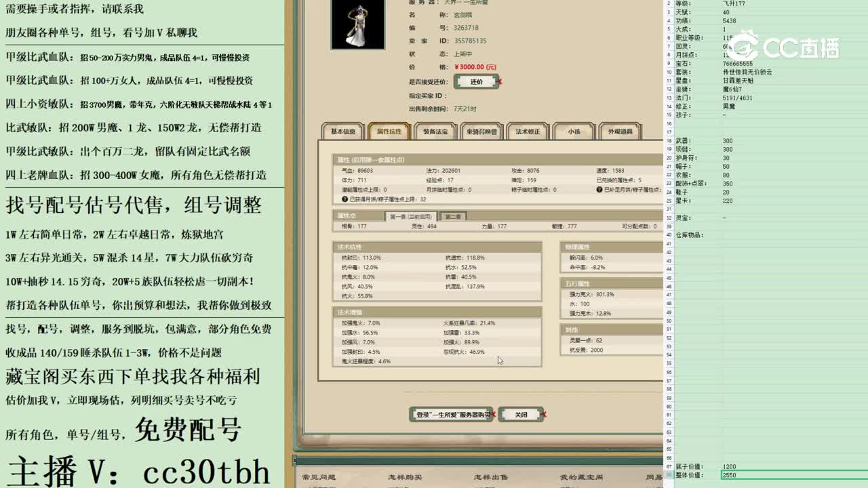Viewport: 868px width, 488px height.
Task: Select the 底子价值 cell 1200
Action: tap(795, 467)
